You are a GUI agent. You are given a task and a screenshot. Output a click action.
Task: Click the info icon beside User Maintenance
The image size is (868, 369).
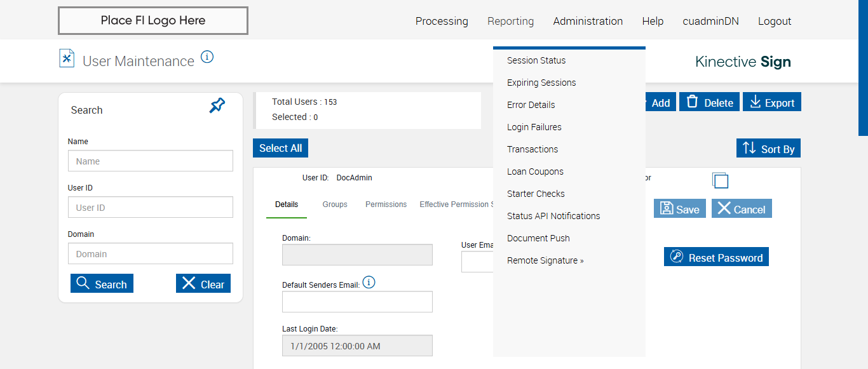(207, 57)
